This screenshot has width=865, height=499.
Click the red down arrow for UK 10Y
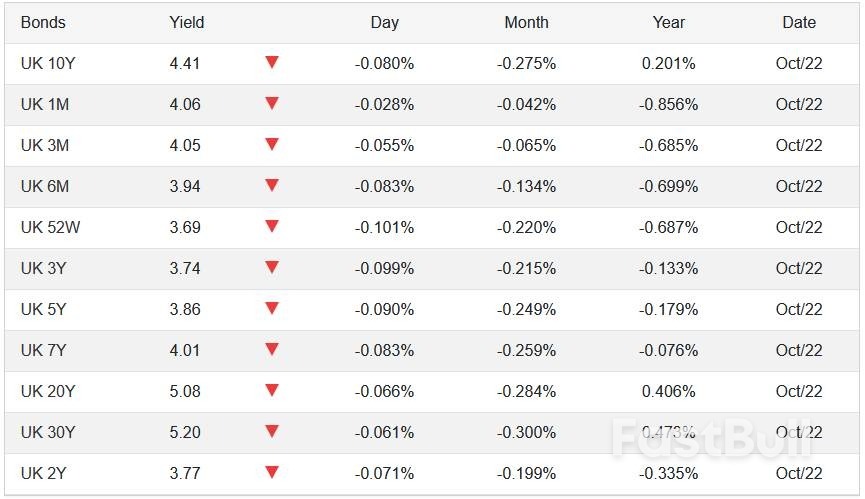[x=272, y=63]
